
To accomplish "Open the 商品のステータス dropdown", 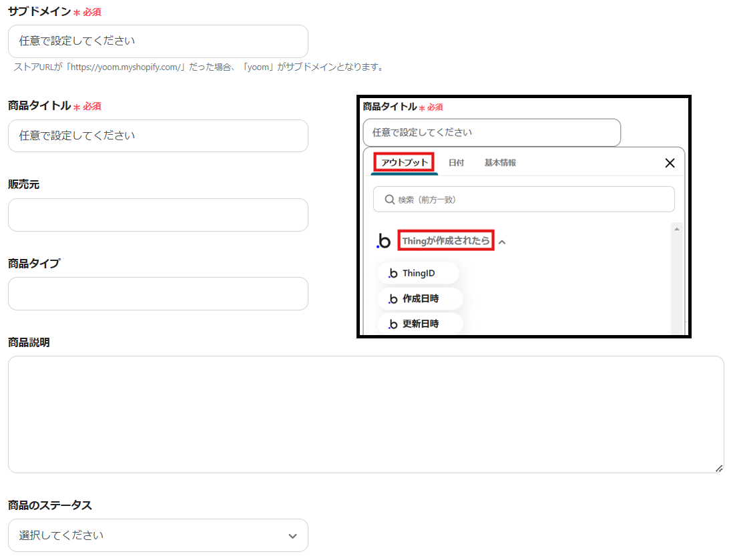I will click(158, 535).
